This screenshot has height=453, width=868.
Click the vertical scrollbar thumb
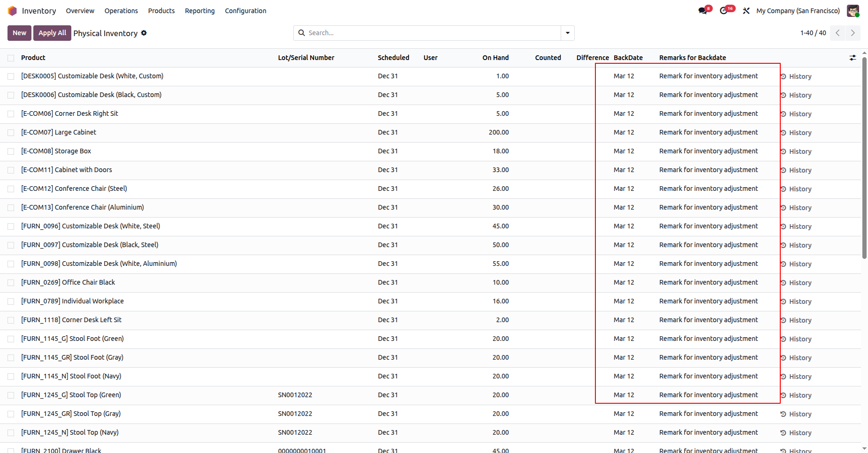tap(864, 157)
